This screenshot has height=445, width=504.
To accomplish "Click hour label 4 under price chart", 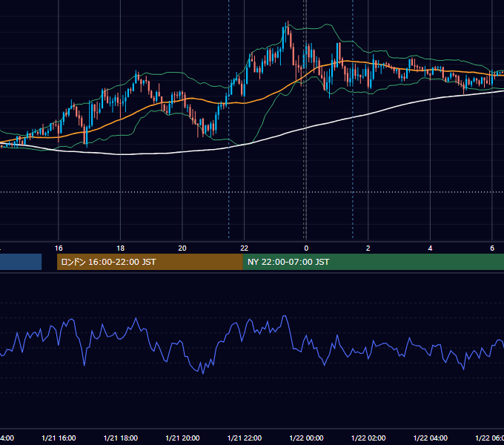I will pyautogui.click(x=430, y=248).
